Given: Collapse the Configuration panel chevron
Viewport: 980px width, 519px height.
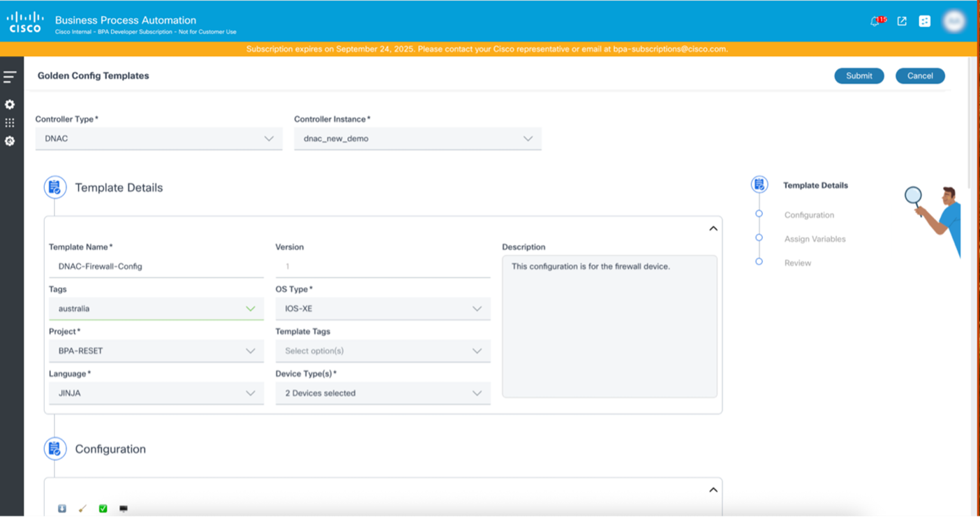Looking at the screenshot, I should pos(713,490).
